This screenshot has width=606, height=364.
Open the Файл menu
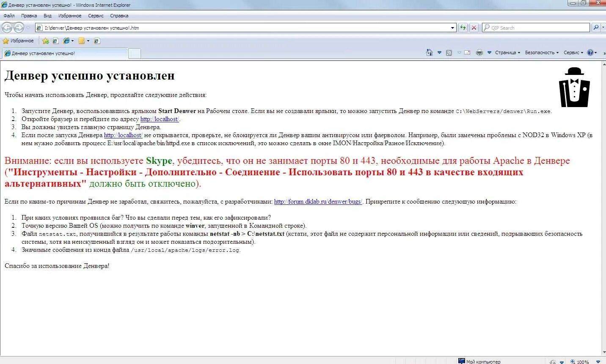9,16
